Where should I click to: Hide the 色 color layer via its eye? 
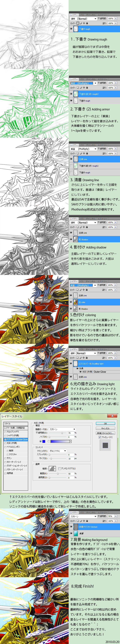click(x=71, y=302)
